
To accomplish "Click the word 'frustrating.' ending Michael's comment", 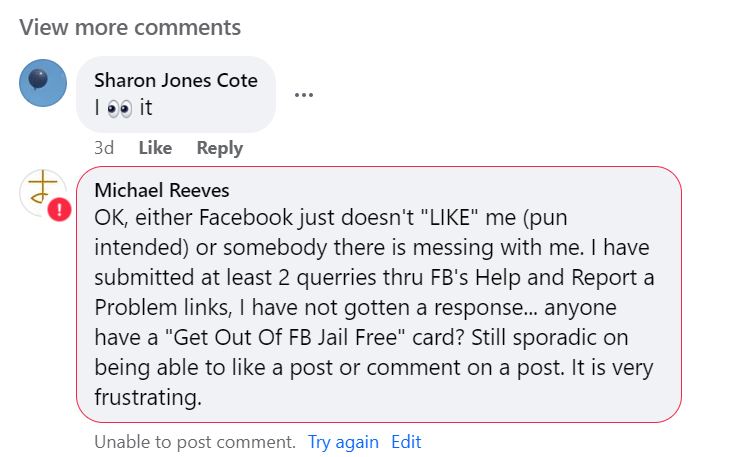I will click(148, 398).
